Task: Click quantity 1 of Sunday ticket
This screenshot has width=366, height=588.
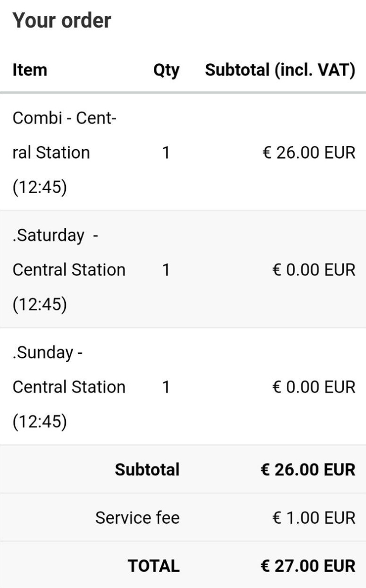Action: pos(166,387)
